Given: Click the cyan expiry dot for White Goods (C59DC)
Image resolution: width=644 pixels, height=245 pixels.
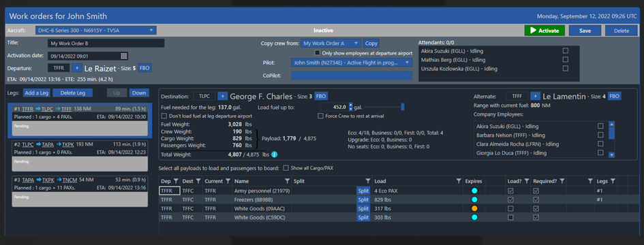Looking at the screenshot, I should tap(474, 218).
